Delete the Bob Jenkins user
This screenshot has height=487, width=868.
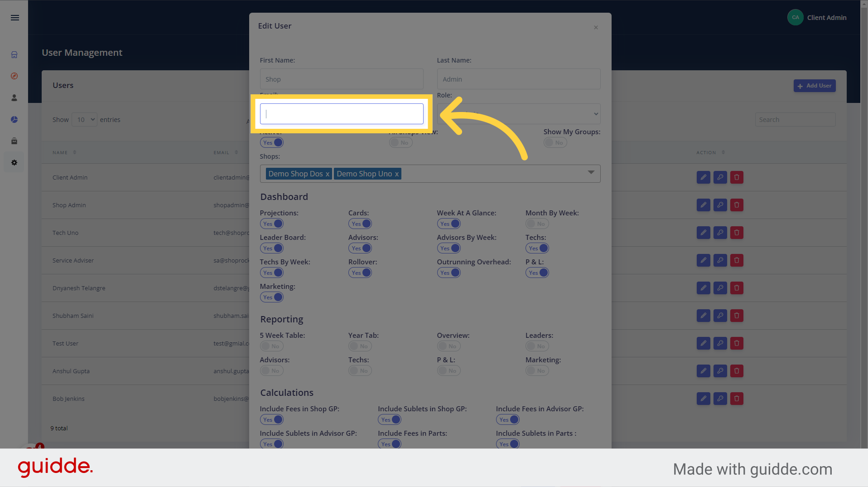click(x=737, y=399)
